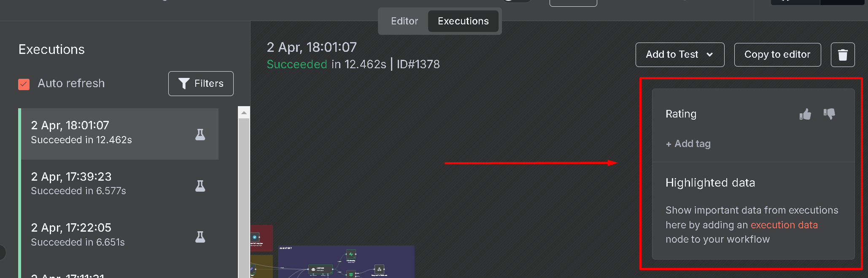Click flask icon on 18:01:07 execution
Viewport: 868px width, 278px height.
click(200, 134)
